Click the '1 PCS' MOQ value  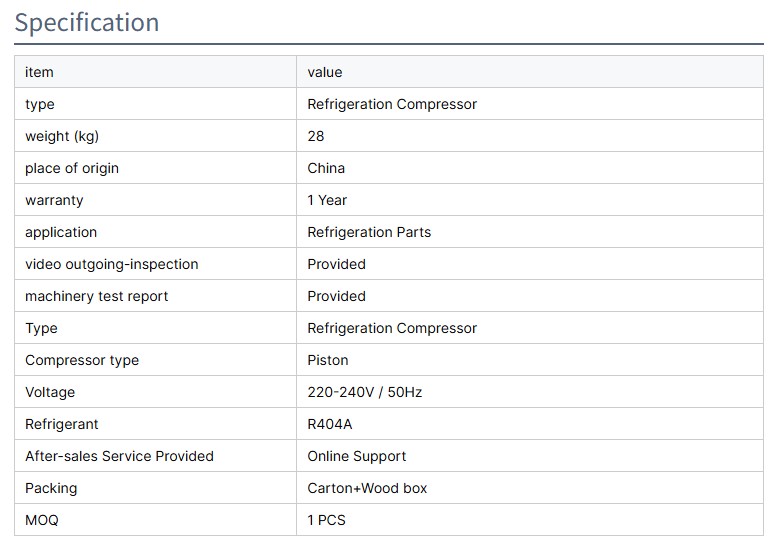click(x=327, y=520)
